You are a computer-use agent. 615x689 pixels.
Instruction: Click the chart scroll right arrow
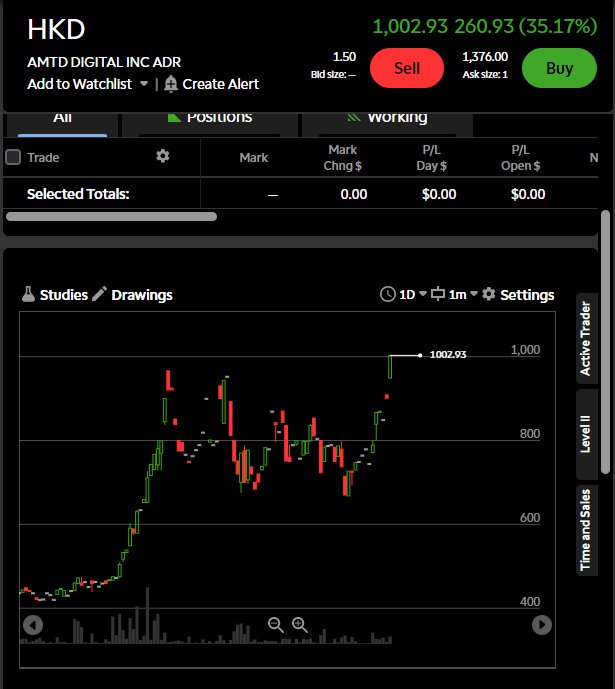[x=542, y=625]
